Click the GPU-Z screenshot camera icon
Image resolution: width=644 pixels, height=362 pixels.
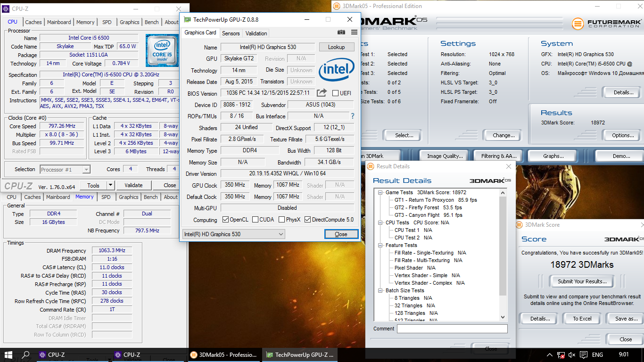pyautogui.click(x=341, y=33)
